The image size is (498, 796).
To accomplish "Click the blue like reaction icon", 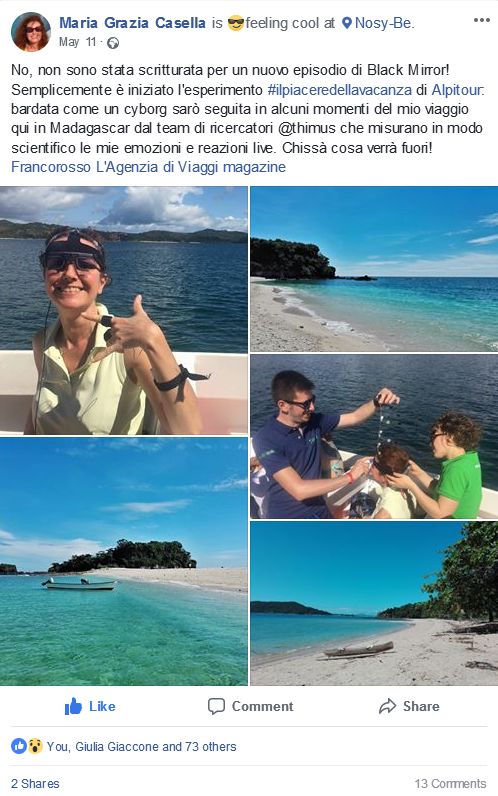I will (x=19, y=746).
